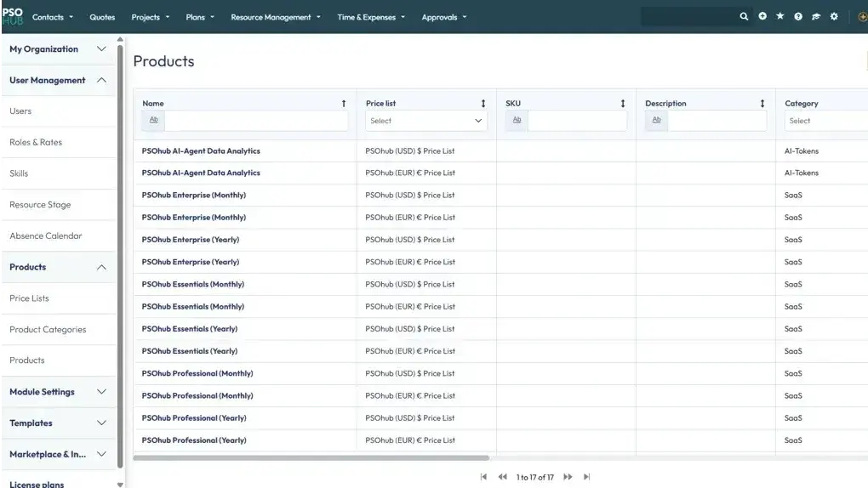Click the plus circle quick-add icon
The height and width of the screenshot is (488, 868).
762,16
